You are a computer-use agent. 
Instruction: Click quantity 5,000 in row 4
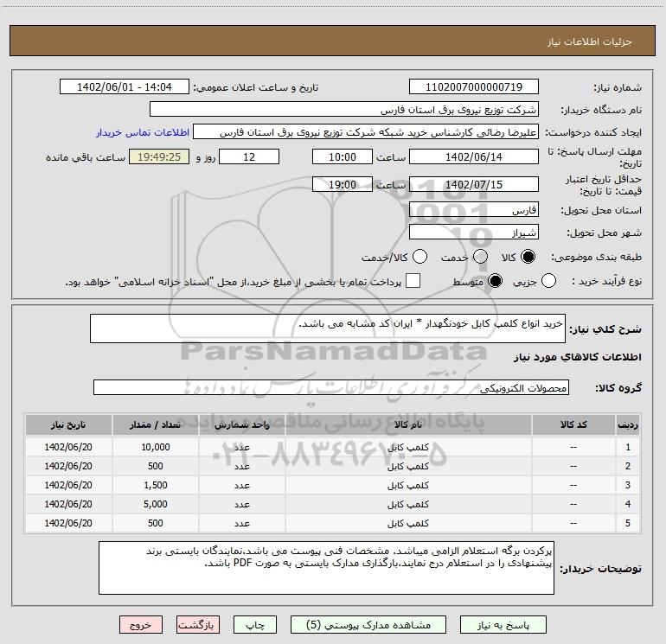(x=156, y=504)
